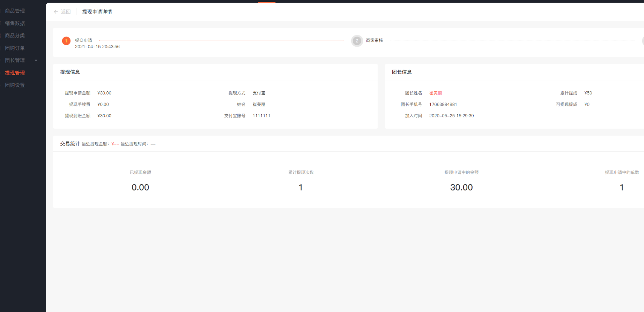This screenshot has height=312, width=644.
Task: Click the 团长手机号 number 17663884881
Action: (x=443, y=105)
